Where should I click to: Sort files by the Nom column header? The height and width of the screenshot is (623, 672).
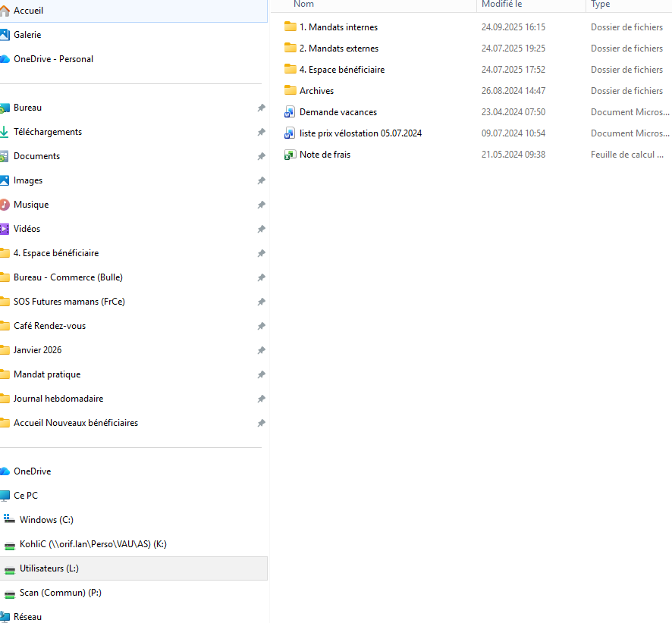tap(303, 5)
